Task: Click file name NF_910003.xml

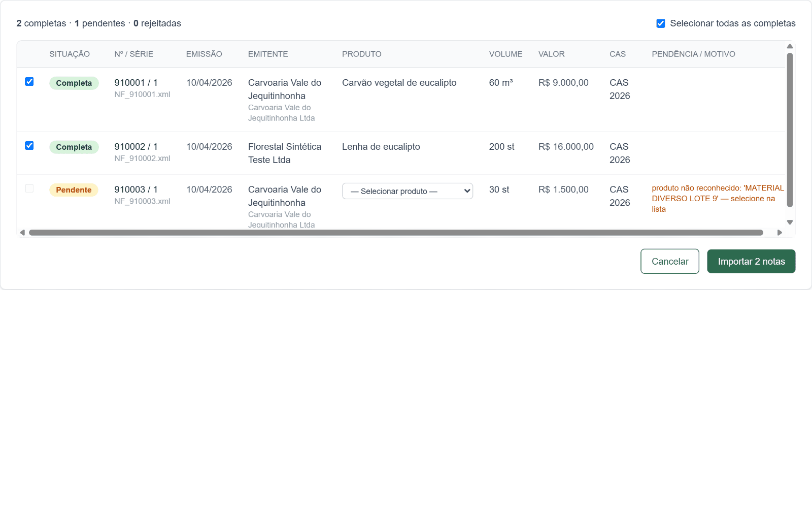Action: coord(142,201)
